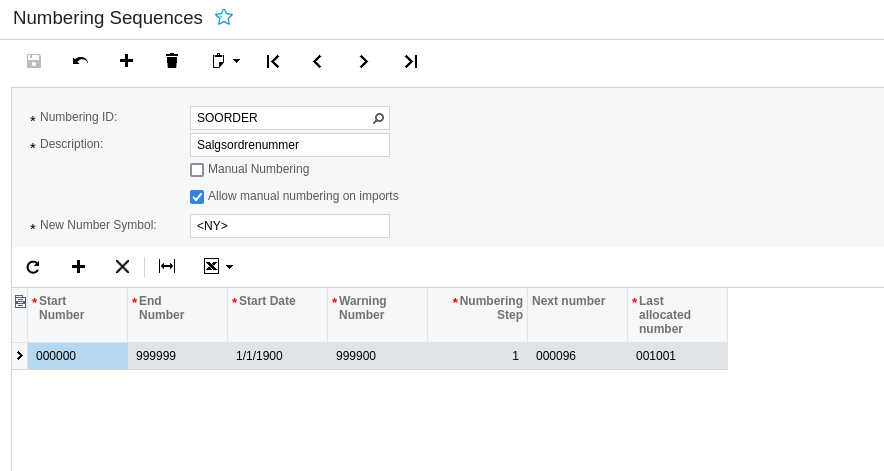Add a new numbering sequence record
The image size is (884, 471).
126,61
